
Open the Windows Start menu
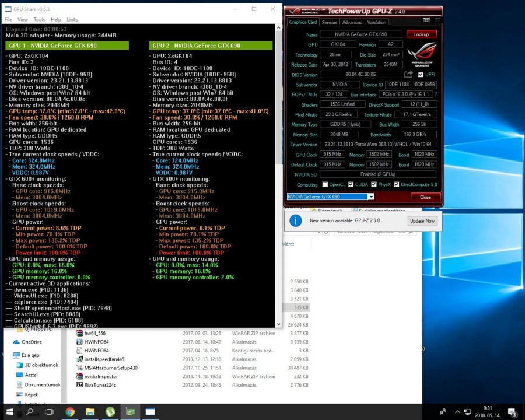10,412
